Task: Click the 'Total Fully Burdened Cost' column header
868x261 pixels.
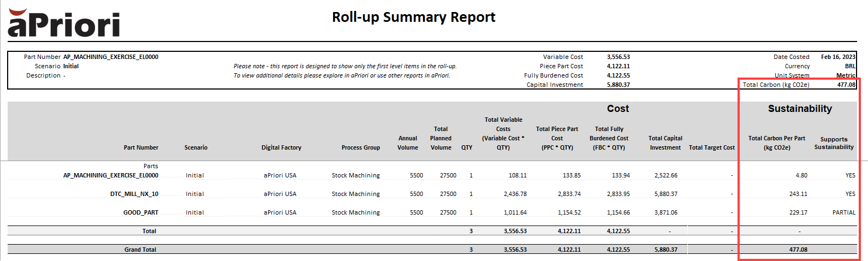Action: (x=609, y=138)
